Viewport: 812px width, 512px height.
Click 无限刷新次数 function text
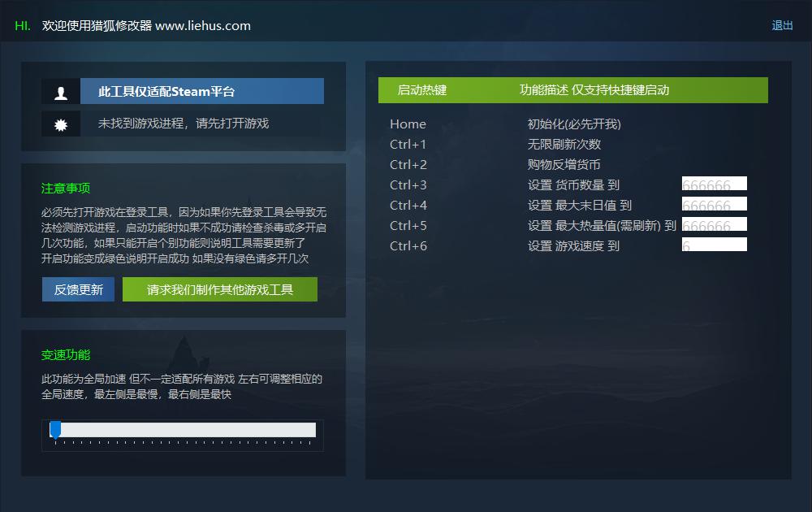(x=564, y=144)
